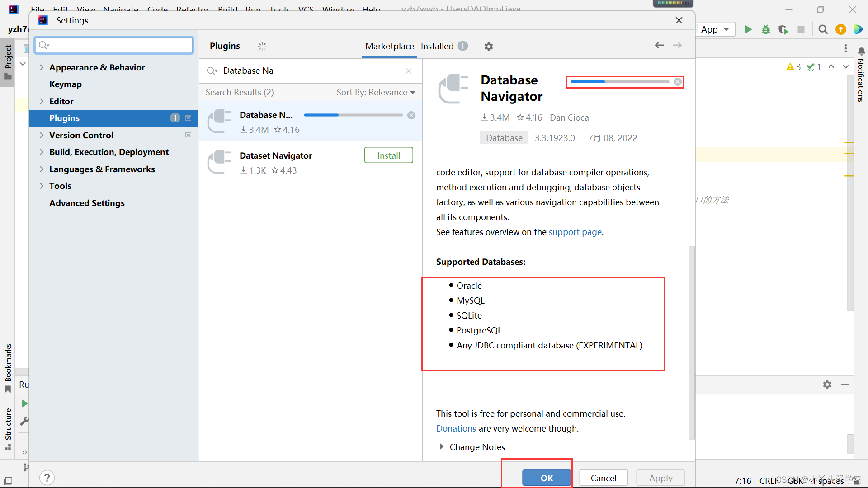Image resolution: width=868 pixels, height=488 pixels.
Task: Expand Editor settings node
Action: [42, 101]
